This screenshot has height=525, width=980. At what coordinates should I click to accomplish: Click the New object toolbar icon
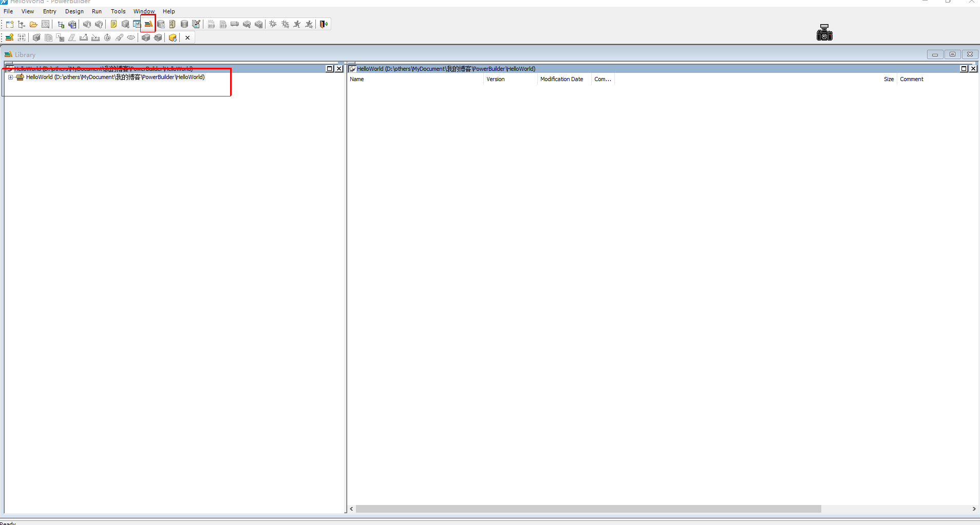(10, 24)
